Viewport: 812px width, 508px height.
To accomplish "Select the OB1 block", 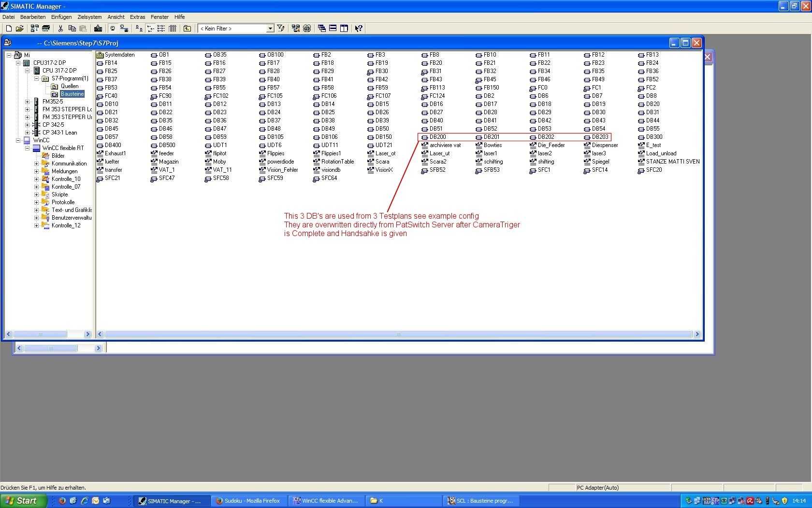I will [x=160, y=55].
